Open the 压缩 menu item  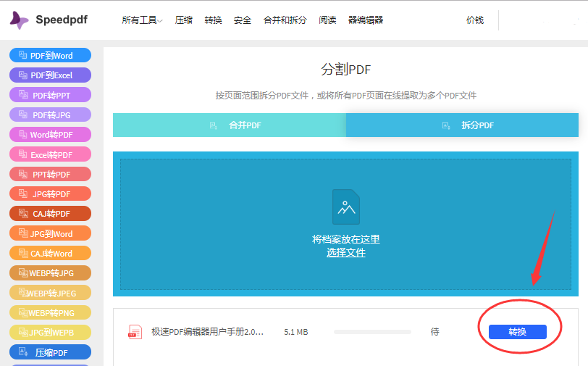[184, 20]
